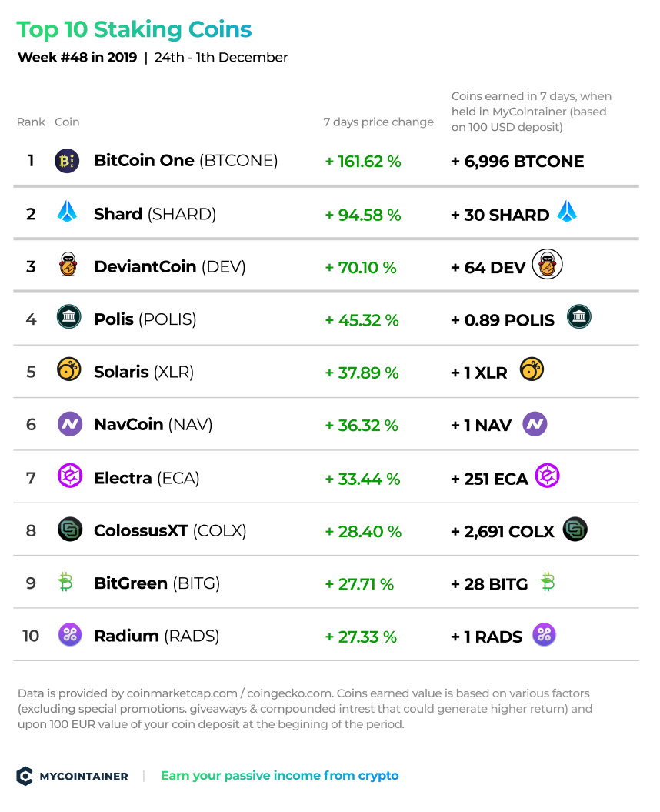Image resolution: width=660 pixels, height=812 pixels.
Task: Click the Radium icon beside +1 RADS
Action: [x=544, y=634]
